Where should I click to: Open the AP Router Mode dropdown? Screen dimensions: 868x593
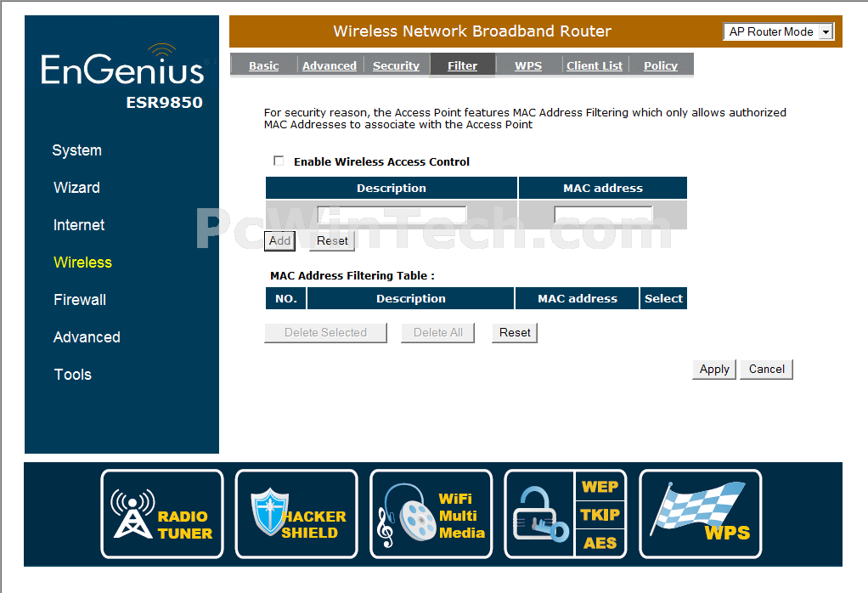pyautogui.click(x=779, y=31)
